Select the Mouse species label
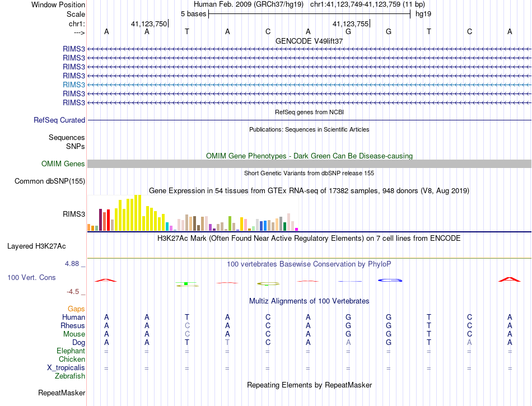 [x=74, y=334]
